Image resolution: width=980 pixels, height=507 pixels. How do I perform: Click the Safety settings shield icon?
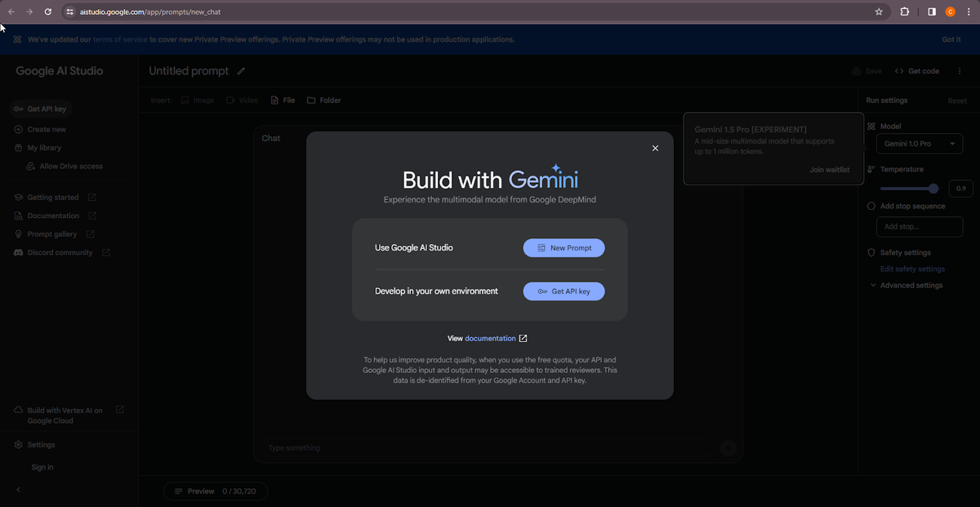tap(871, 252)
